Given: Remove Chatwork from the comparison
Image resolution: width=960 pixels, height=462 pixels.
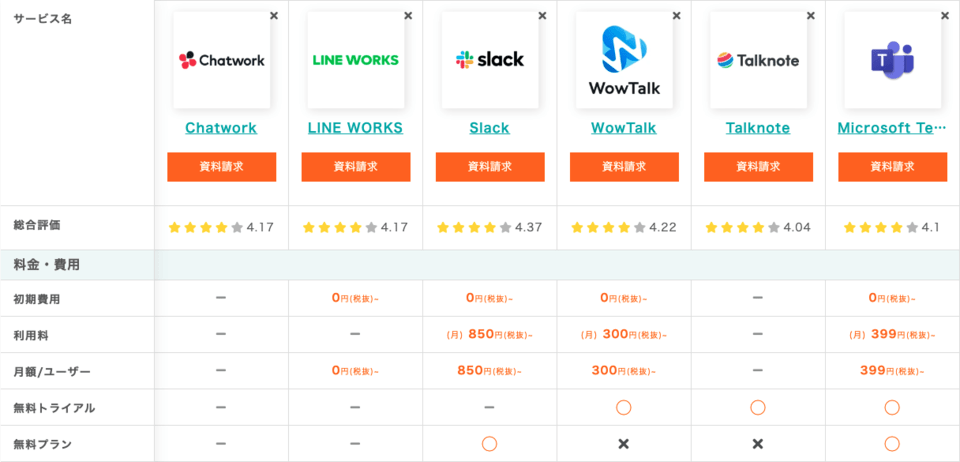Looking at the screenshot, I should (x=274, y=16).
